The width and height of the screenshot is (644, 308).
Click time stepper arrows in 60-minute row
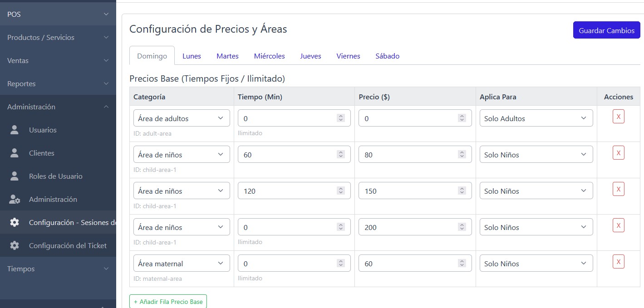[x=341, y=154]
